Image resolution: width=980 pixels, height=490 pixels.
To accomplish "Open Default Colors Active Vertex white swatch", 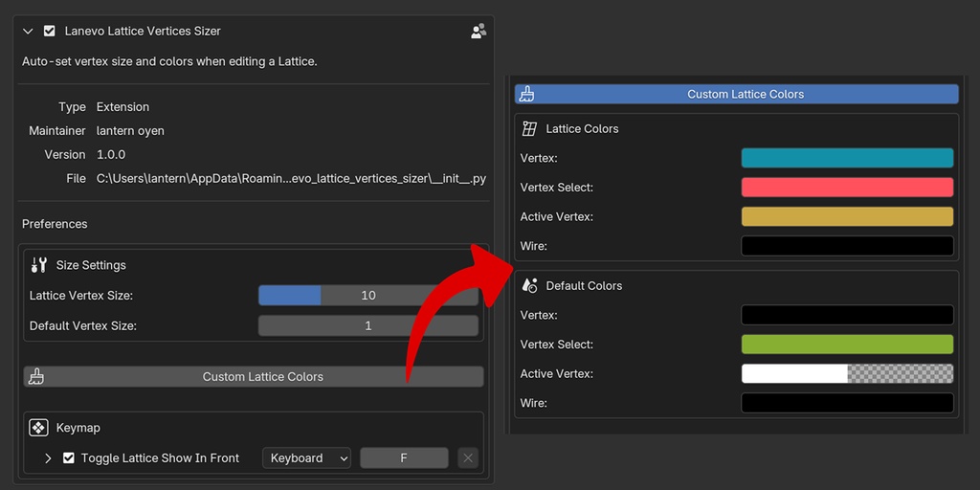I will [x=847, y=374].
